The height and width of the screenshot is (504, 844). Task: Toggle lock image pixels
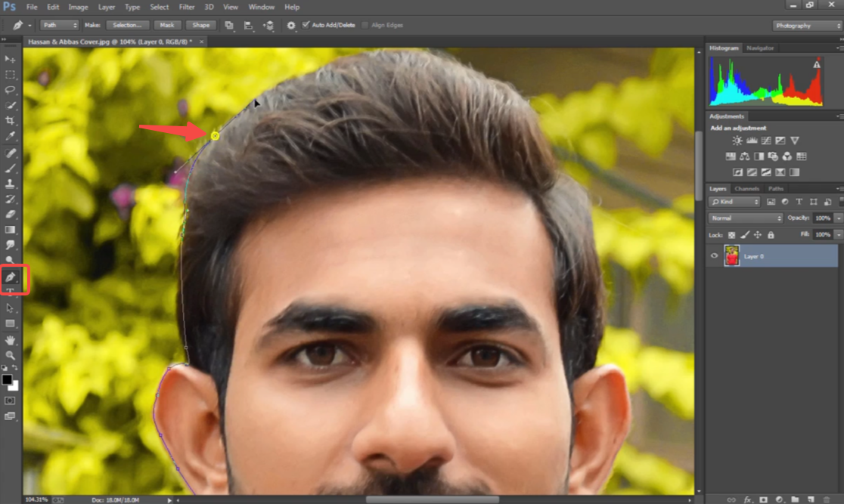[745, 235]
